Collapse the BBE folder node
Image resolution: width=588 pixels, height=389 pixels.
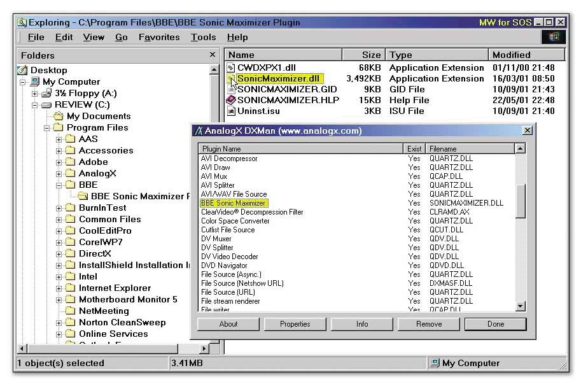tap(59, 185)
